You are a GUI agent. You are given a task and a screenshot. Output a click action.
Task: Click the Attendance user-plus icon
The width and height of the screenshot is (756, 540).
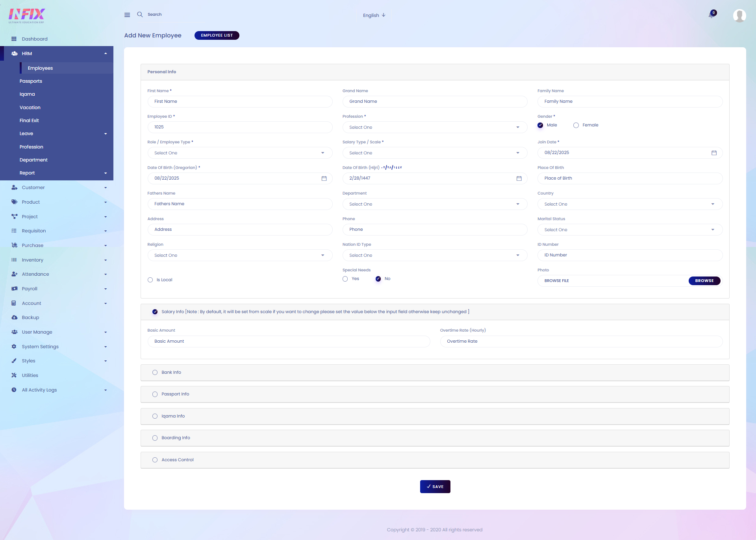[x=15, y=274]
